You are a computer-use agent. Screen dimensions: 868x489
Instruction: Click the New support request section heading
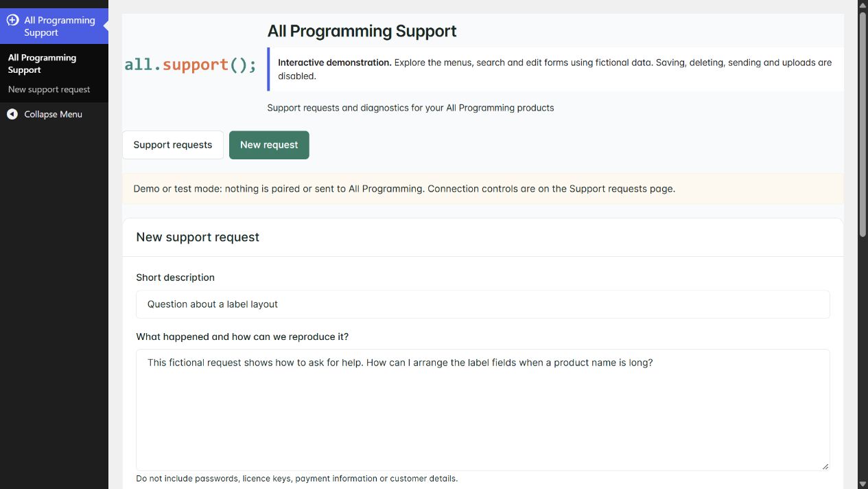[x=198, y=237]
